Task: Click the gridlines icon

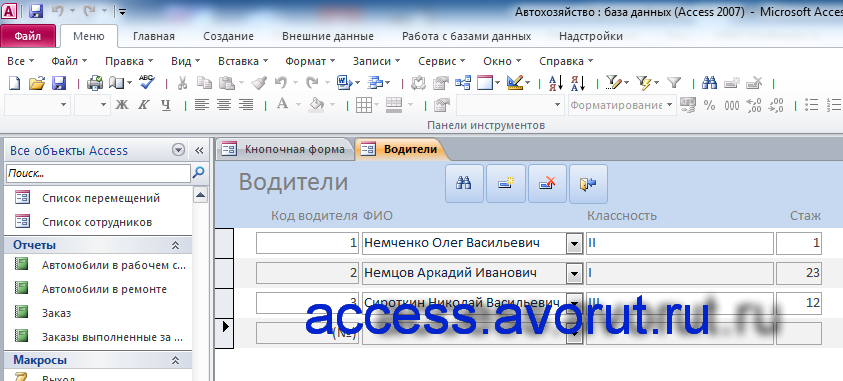Action: pos(364,105)
